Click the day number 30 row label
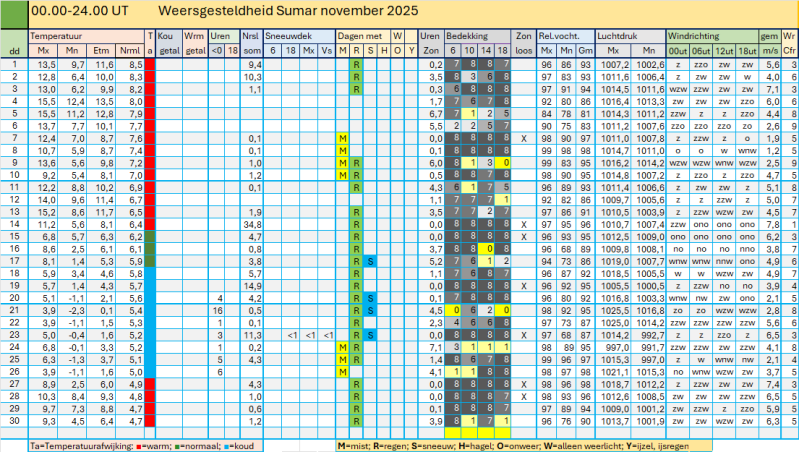This screenshot has width=799, height=452. click(14, 421)
